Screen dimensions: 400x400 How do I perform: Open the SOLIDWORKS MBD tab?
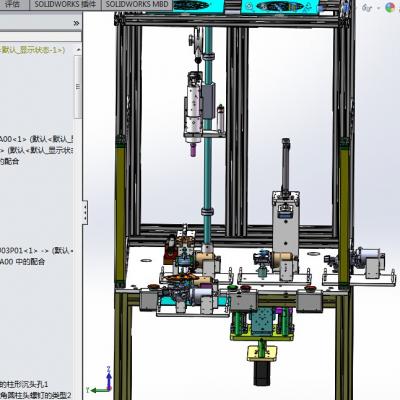(x=137, y=4)
